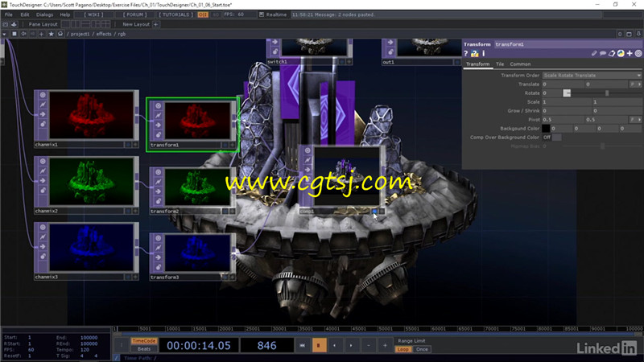The height and width of the screenshot is (362, 644).
Task: Open the File menu
Action: click(8, 14)
